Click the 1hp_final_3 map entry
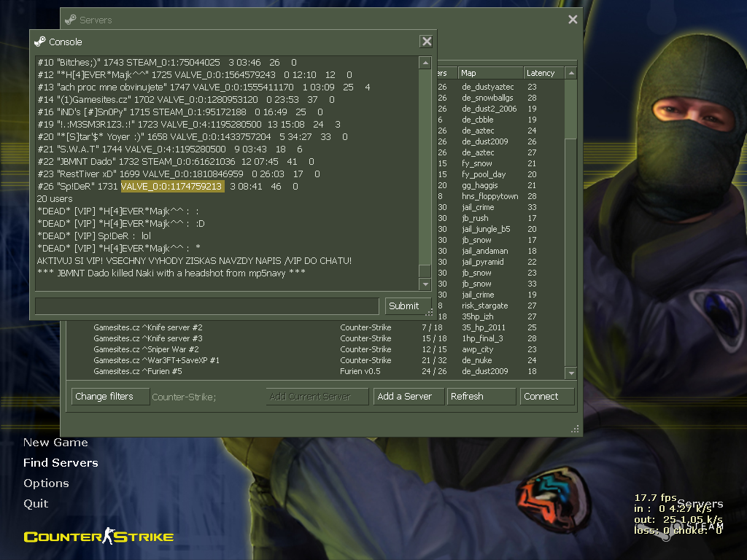The image size is (747, 560). pyautogui.click(x=482, y=339)
